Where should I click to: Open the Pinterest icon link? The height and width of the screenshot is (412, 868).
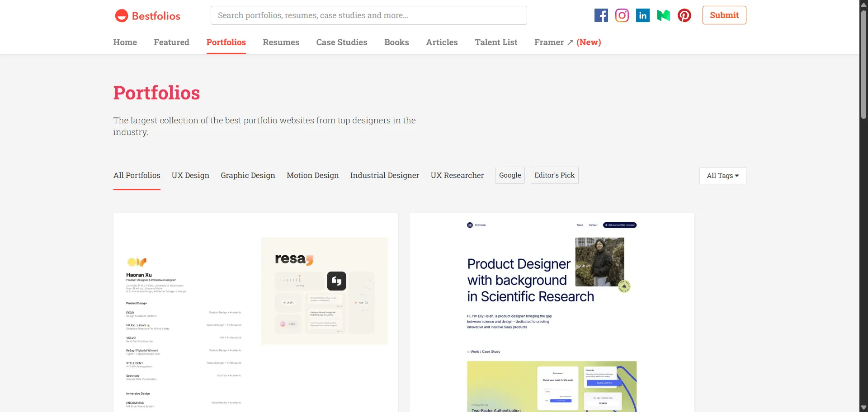pos(684,15)
